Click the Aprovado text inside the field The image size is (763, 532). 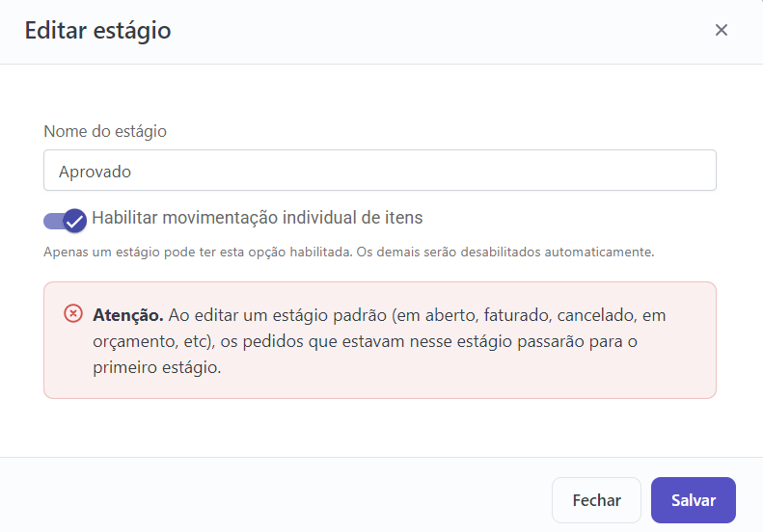pyautogui.click(x=95, y=172)
